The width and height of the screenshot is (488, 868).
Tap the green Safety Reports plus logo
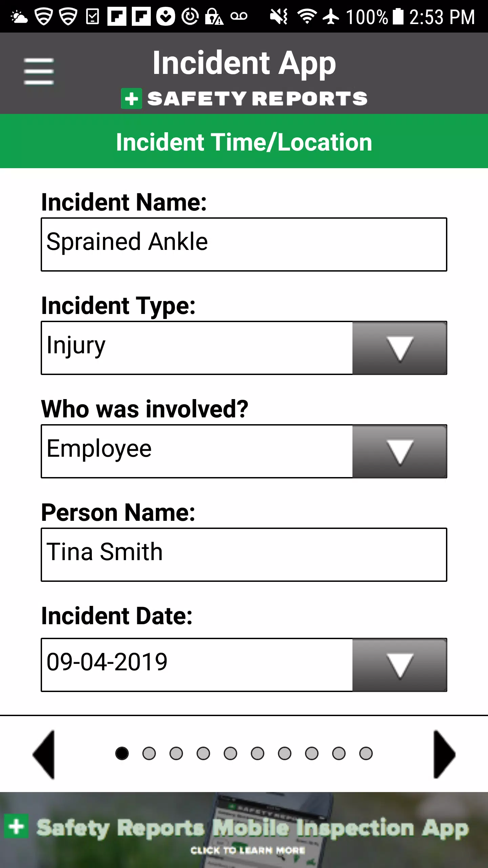131,99
